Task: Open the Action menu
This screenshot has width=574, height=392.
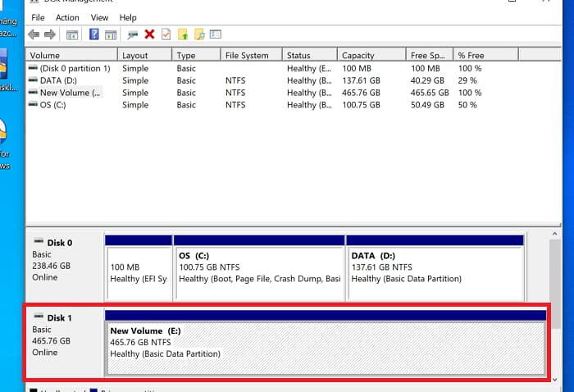Action: click(67, 17)
